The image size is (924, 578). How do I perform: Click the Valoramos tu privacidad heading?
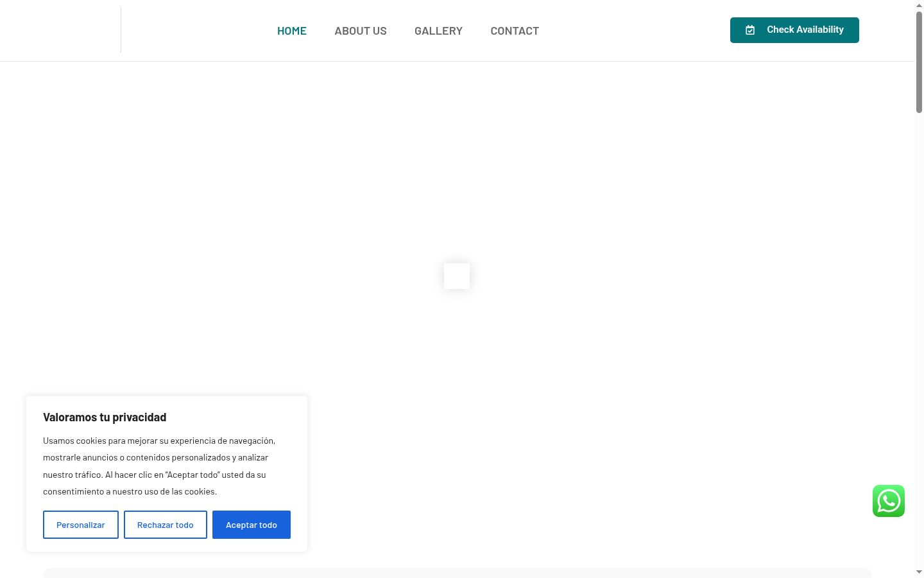point(105,417)
